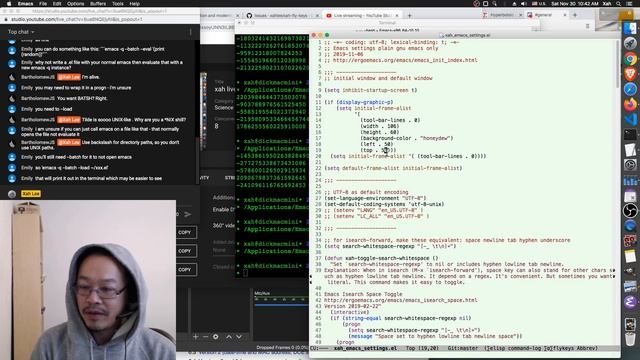The image size is (640, 360).
Task: Open ergoemacs emacs_init_index.html link in editor
Action: point(405,60)
